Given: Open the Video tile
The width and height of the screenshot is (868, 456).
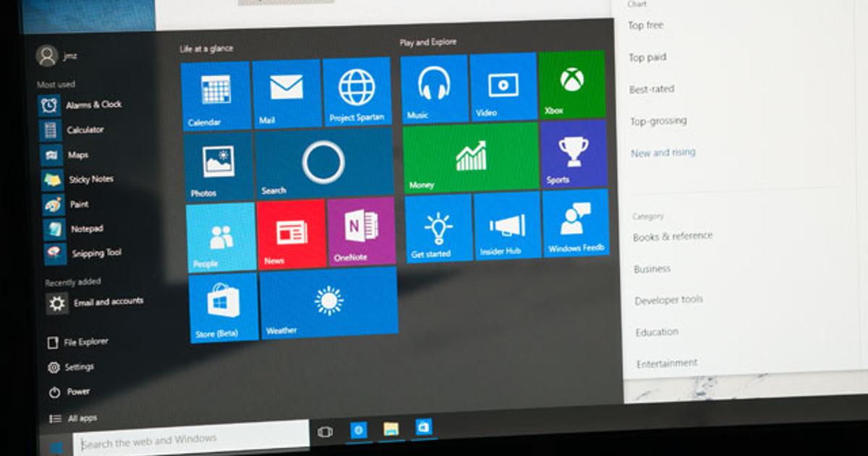Looking at the screenshot, I should pos(503,87).
